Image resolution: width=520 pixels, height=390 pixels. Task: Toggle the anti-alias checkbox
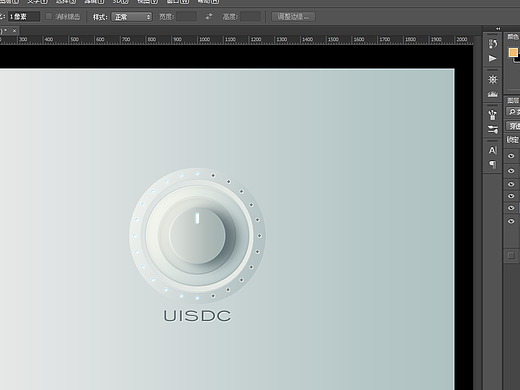[49, 16]
